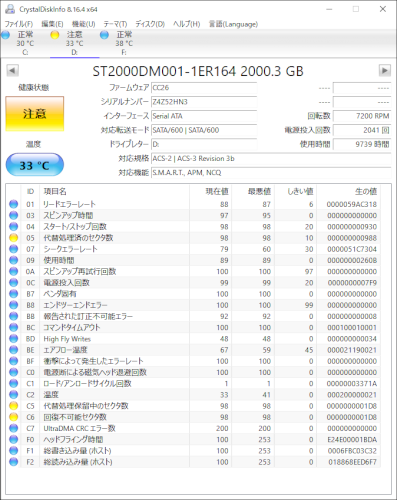Click the serial number field Z4Z52HN3
This screenshot has width=397, height=500.
click(204, 102)
